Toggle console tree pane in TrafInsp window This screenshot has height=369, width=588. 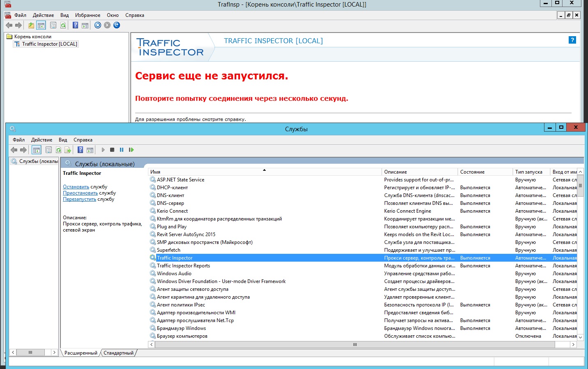(x=41, y=25)
